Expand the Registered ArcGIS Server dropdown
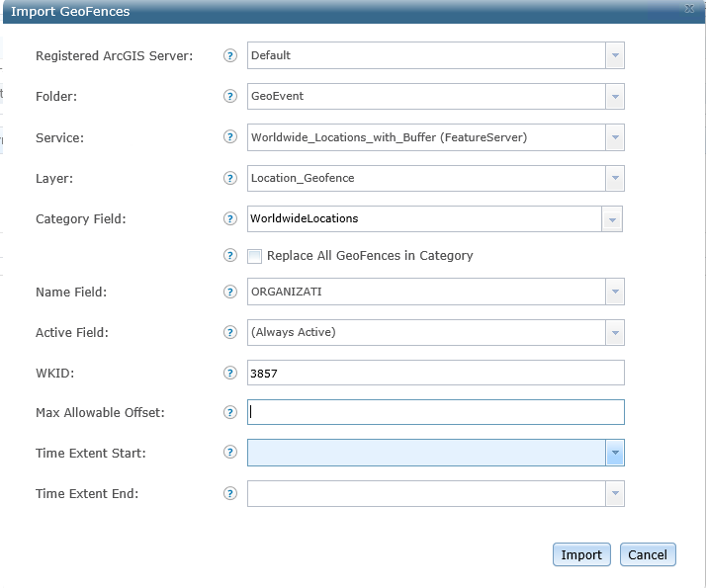This screenshot has width=706, height=588. click(615, 55)
